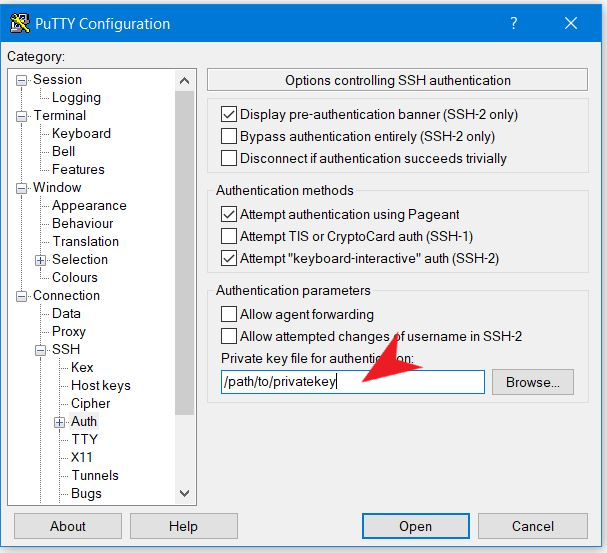Close the PuTTY Configuration window

click(x=571, y=23)
